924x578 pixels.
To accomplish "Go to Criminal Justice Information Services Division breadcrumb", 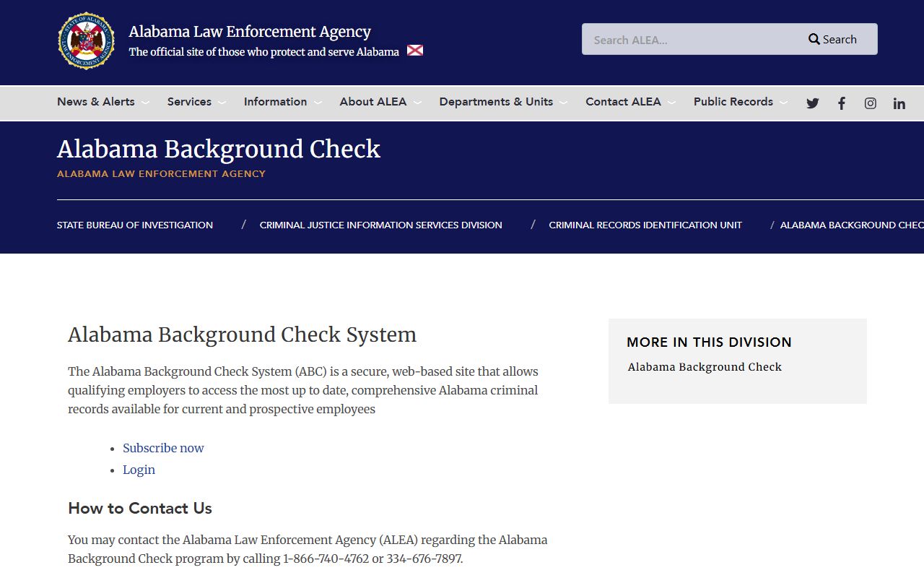I will click(x=380, y=225).
